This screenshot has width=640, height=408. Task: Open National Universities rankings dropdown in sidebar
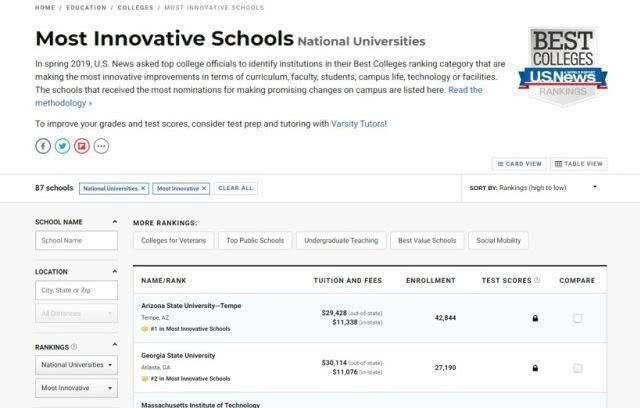coord(77,365)
